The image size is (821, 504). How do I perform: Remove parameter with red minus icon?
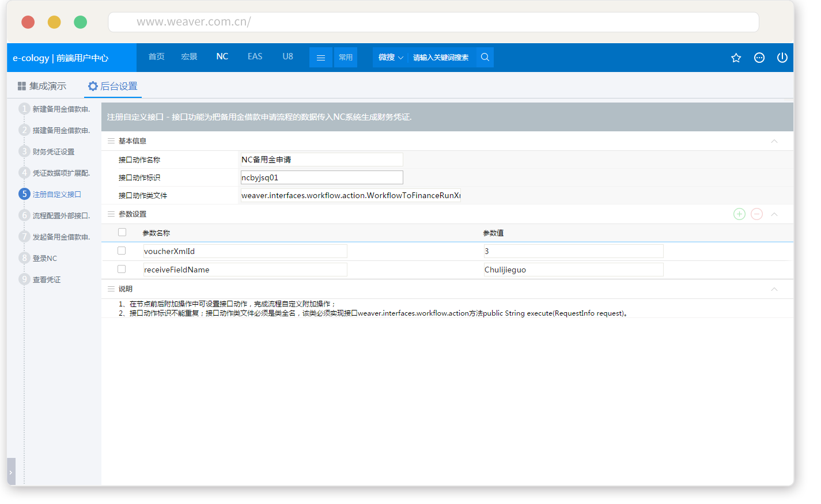(x=757, y=214)
